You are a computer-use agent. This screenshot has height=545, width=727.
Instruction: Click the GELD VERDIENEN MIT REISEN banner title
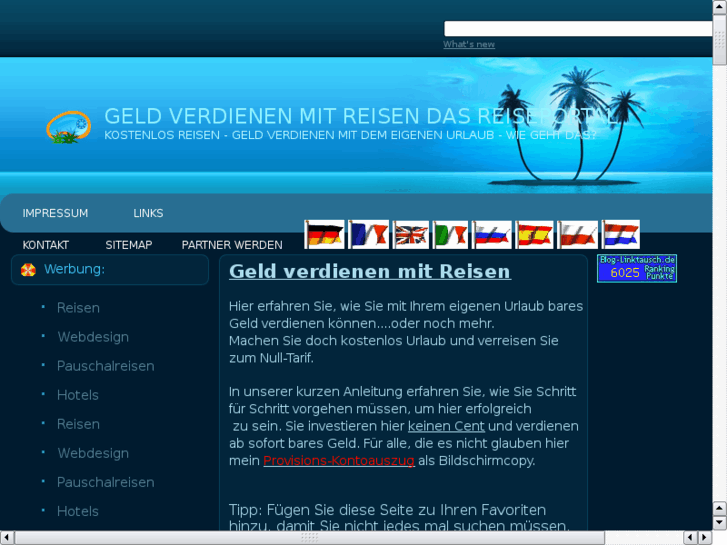pos(361,116)
